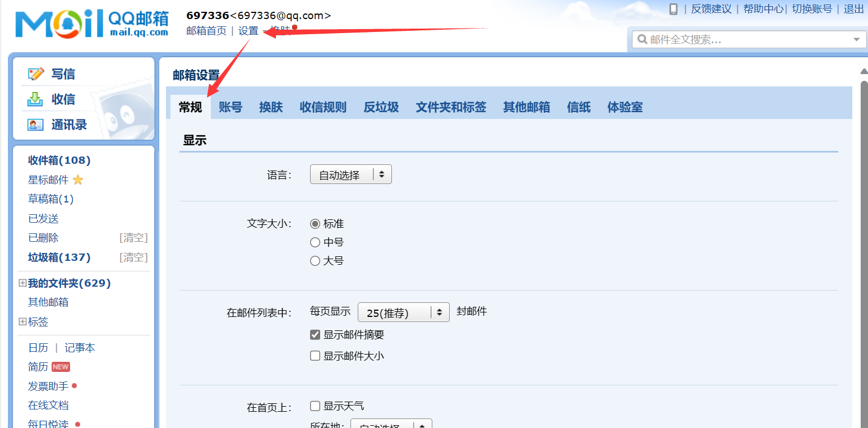This screenshot has width=868, height=428.
Task: Switch to the 其他邮箱 tab
Action: click(527, 107)
